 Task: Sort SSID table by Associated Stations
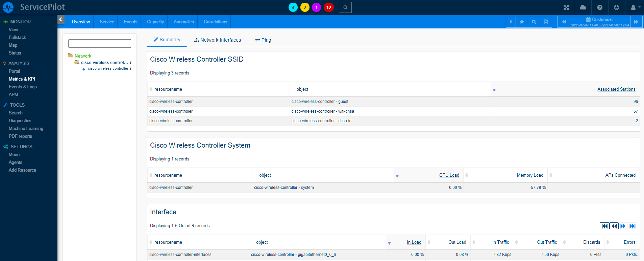click(616, 89)
